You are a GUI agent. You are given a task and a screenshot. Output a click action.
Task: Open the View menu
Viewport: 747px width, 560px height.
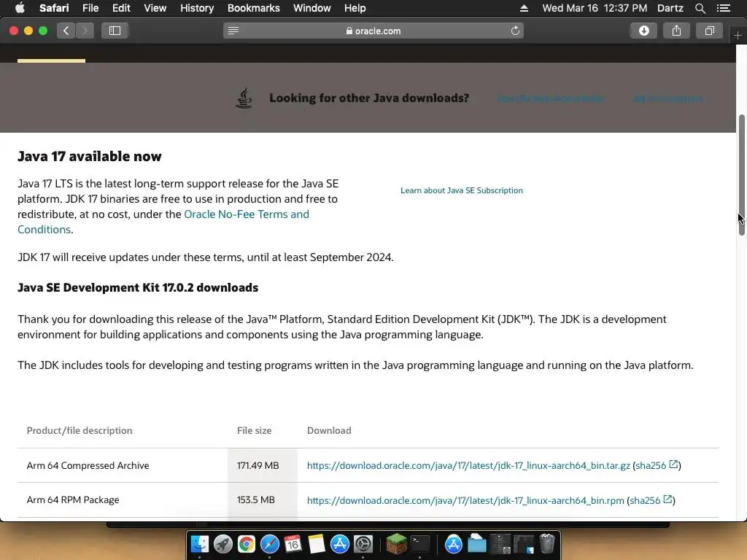tap(155, 8)
